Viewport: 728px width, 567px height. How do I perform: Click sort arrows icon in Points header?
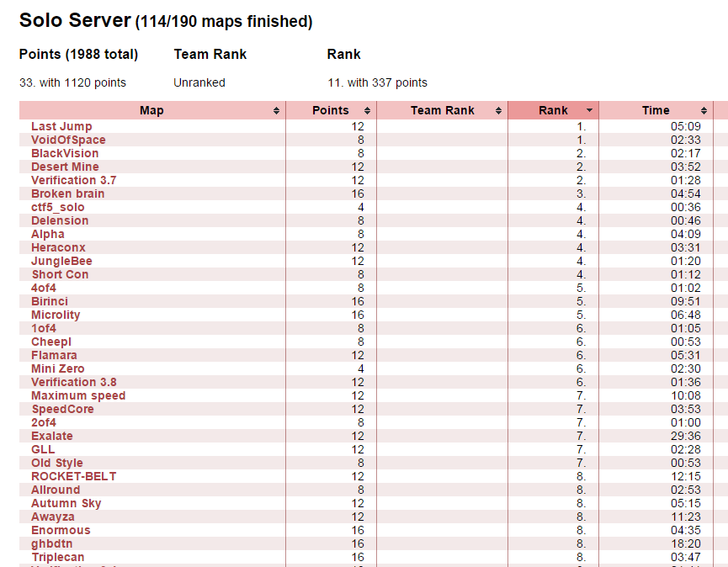click(367, 111)
